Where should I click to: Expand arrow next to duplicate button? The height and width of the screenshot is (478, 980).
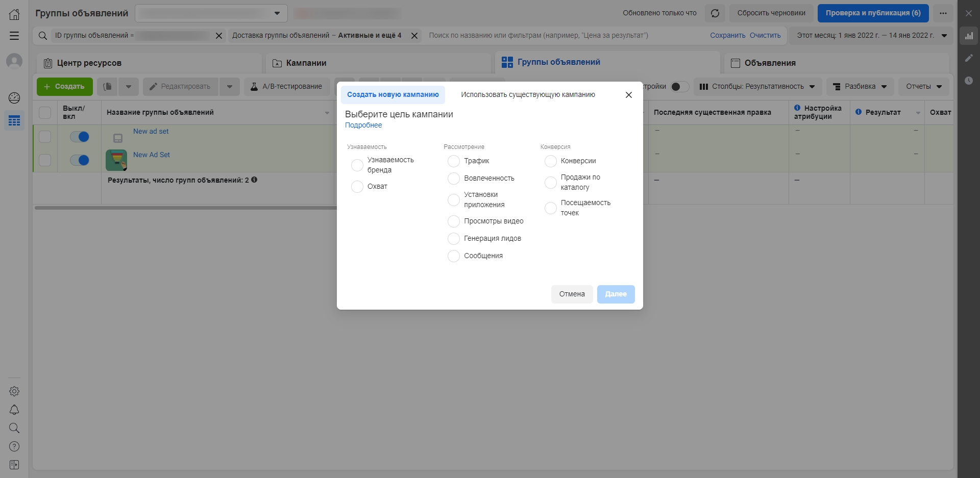coord(129,87)
